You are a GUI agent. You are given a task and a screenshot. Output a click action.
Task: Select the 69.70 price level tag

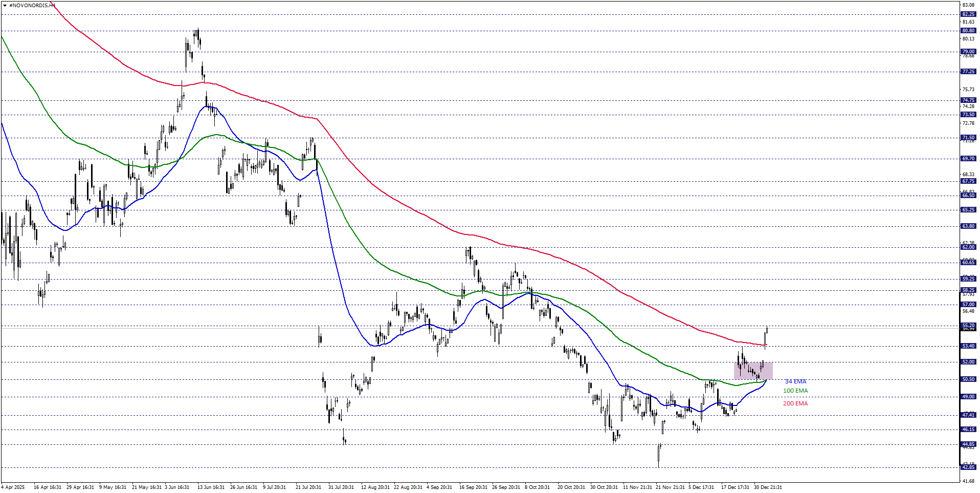(968, 159)
